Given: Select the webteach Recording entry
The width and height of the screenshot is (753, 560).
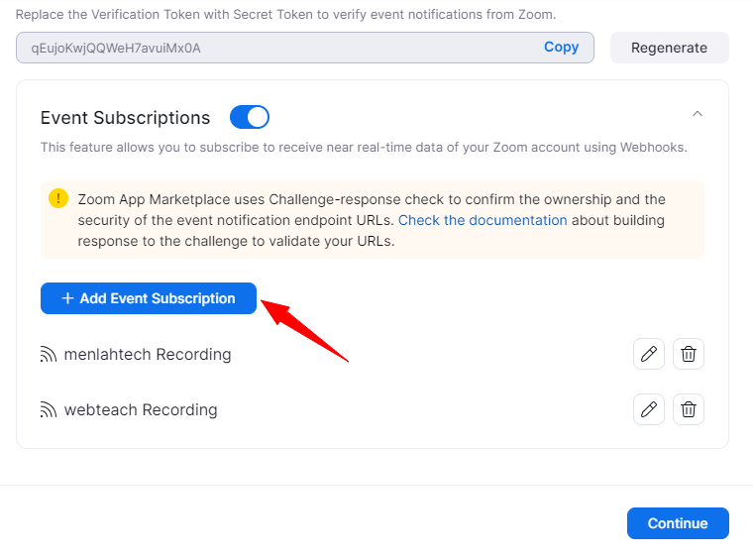Looking at the screenshot, I should pyautogui.click(x=141, y=410).
